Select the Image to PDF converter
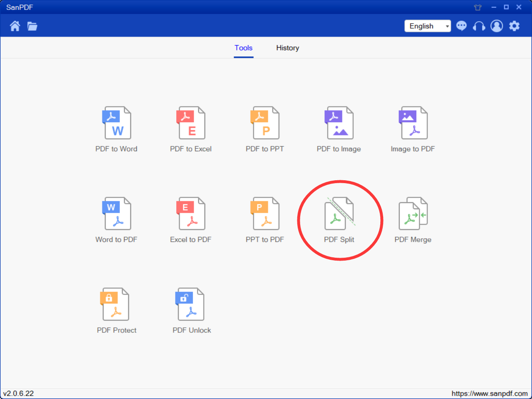The width and height of the screenshot is (532, 399). tap(413, 128)
